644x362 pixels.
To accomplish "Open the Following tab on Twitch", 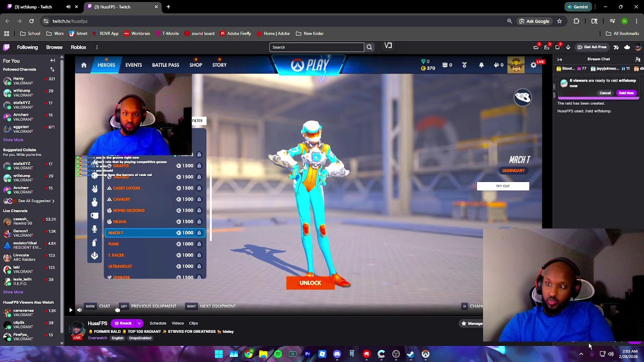I will pos(27,47).
